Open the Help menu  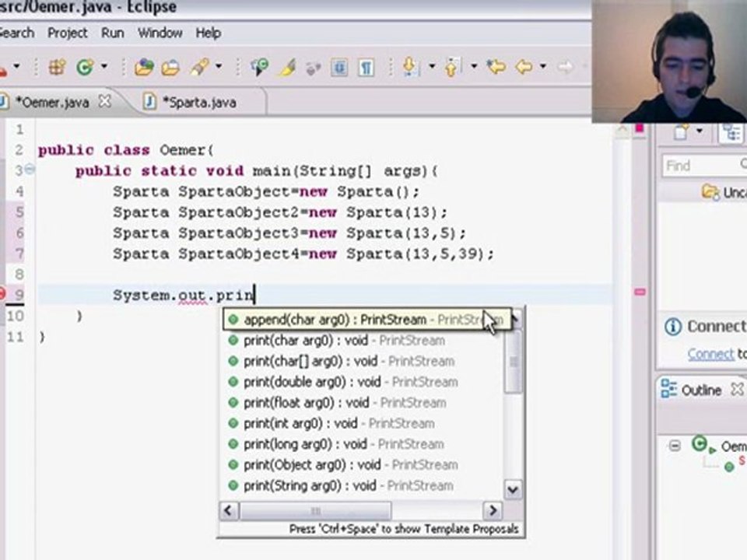pos(209,33)
